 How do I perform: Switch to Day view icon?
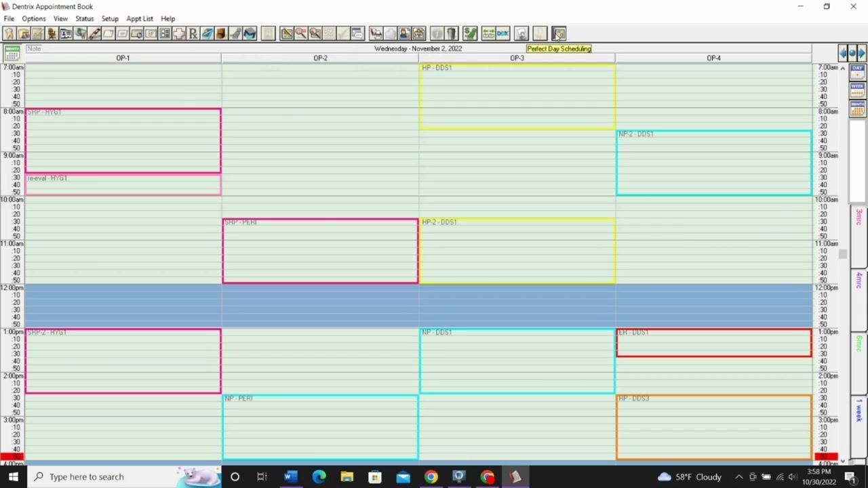click(857, 72)
